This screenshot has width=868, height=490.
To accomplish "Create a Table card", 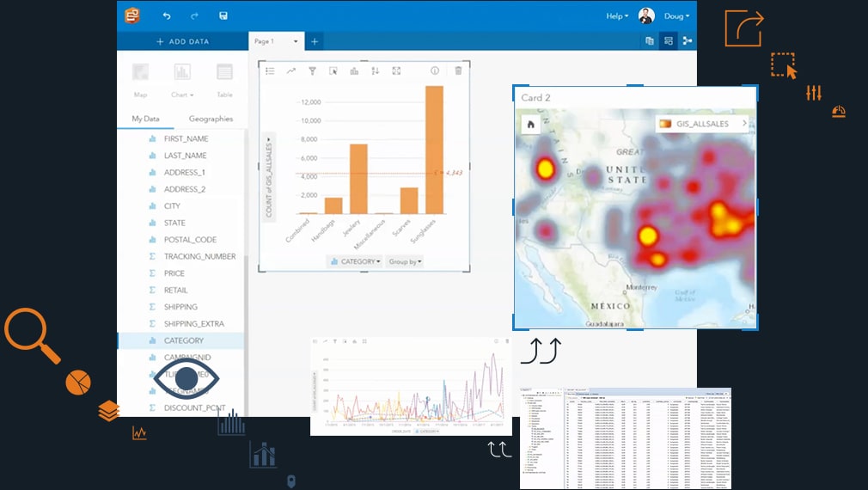I will pyautogui.click(x=224, y=80).
